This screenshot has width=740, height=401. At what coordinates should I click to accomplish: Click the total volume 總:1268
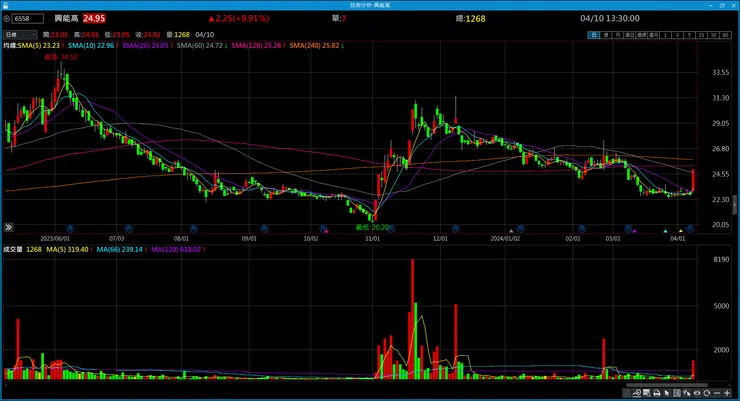pyautogui.click(x=471, y=19)
